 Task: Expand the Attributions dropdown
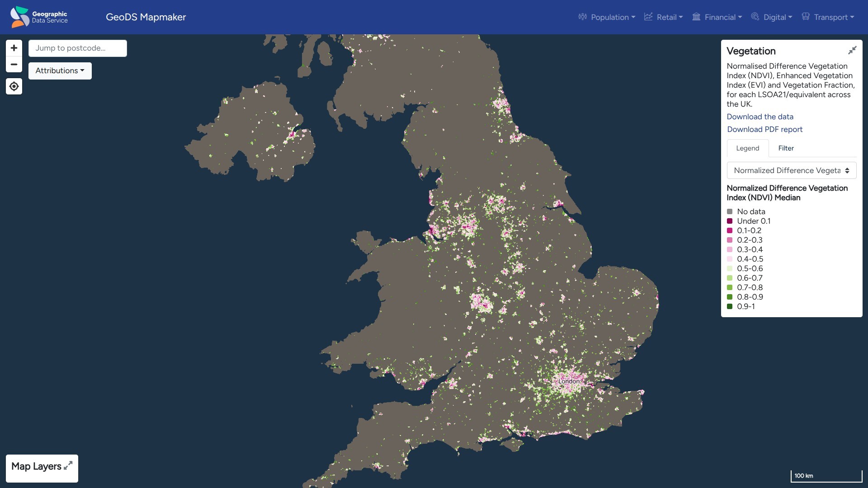(60, 70)
